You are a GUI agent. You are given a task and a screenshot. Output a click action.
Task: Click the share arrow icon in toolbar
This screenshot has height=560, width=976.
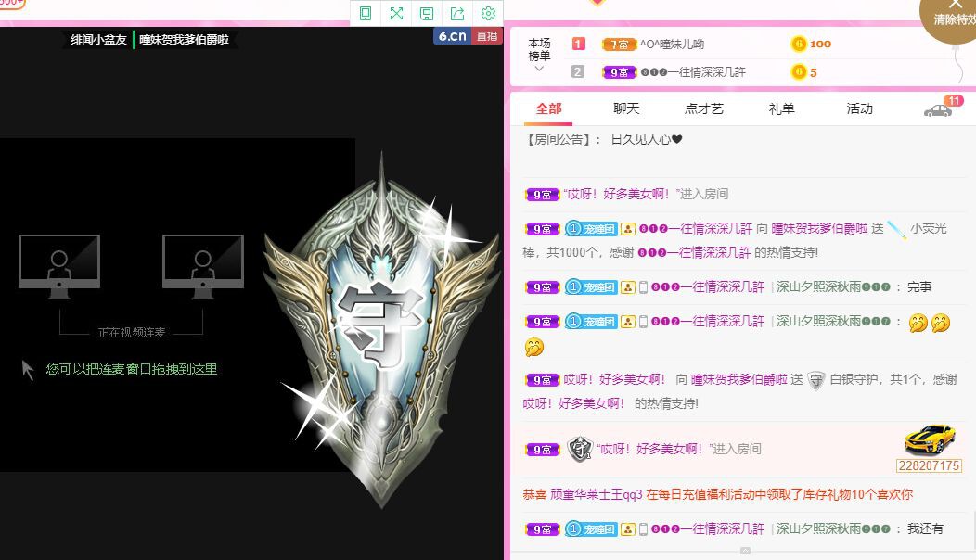(x=457, y=13)
